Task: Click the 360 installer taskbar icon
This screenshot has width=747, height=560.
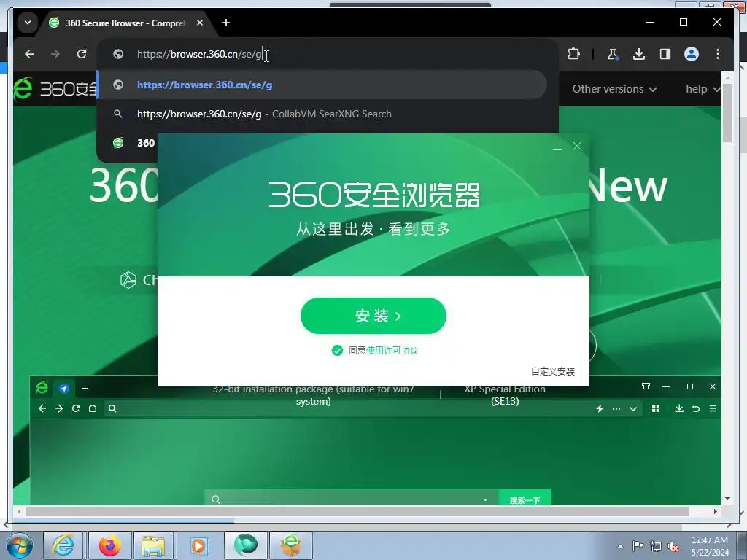Action: point(291,545)
